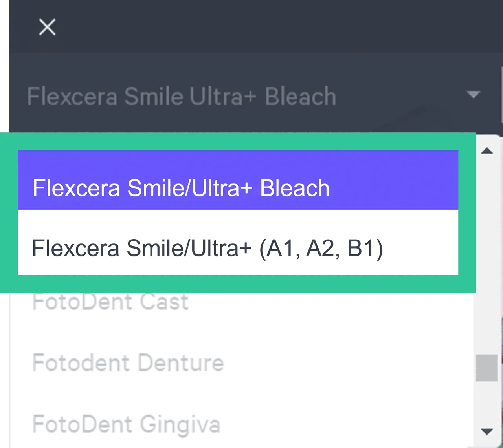This screenshot has width=503, height=448.
Task: Select the FotoDent Gingiva material entry
Action: 126,424
